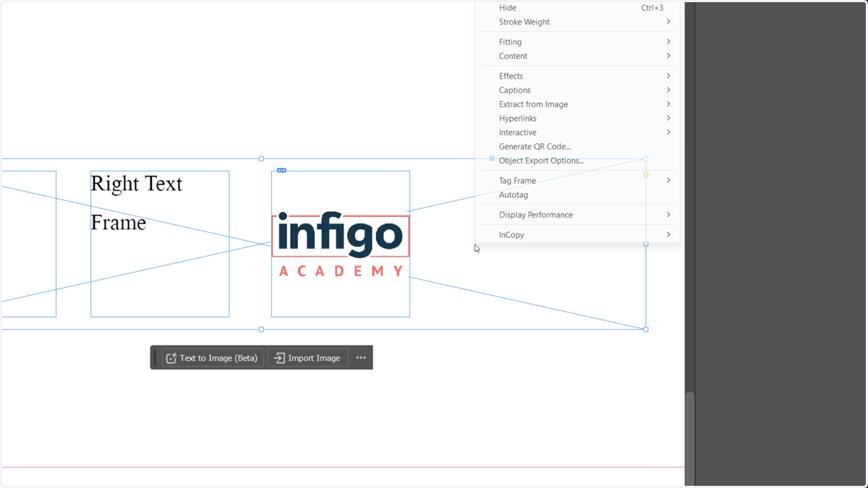Click the top-center frame handle
The image size is (868, 488).
pyautogui.click(x=261, y=158)
